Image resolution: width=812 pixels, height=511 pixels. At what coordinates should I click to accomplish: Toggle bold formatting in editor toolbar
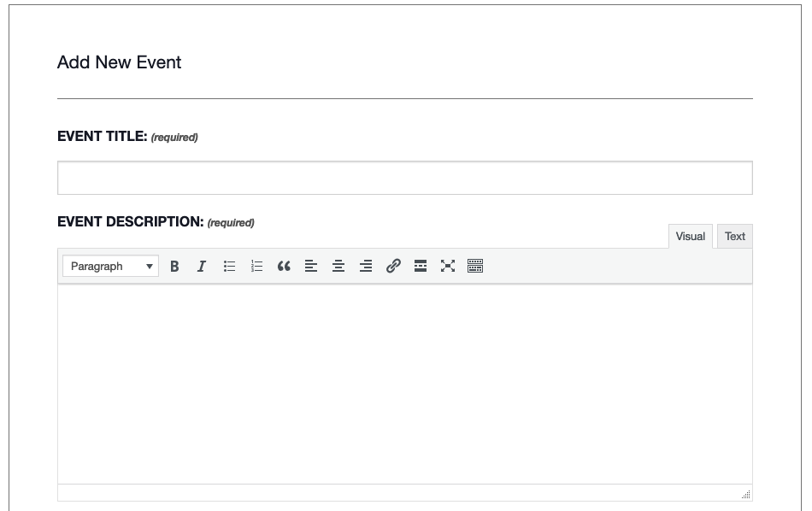pyautogui.click(x=174, y=266)
